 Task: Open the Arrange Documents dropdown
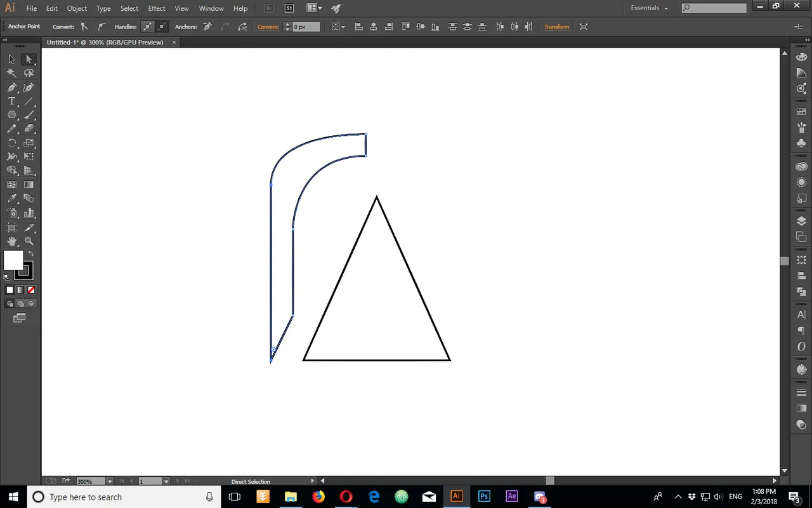[x=314, y=8]
